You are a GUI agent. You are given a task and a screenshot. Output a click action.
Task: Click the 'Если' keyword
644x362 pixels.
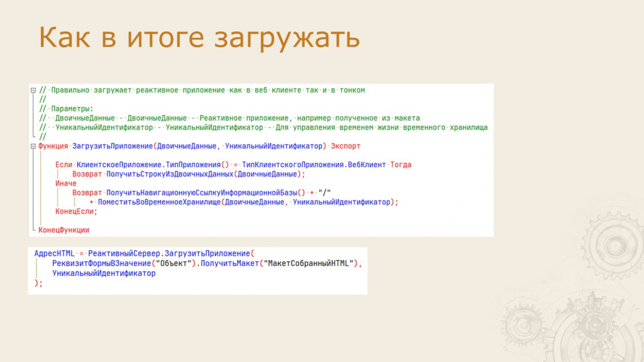tap(64, 165)
